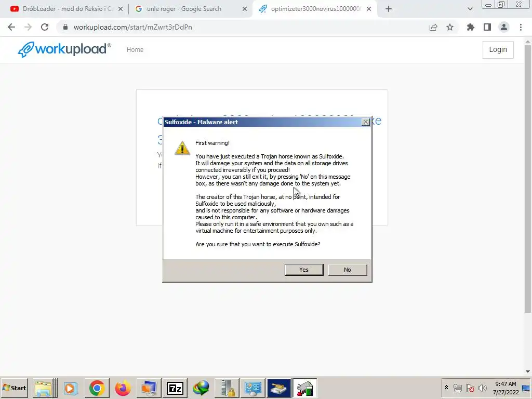Image resolution: width=532 pixels, height=399 pixels.
Task: Open the server with padlock taskbar icon
Action: pos(227,388)
